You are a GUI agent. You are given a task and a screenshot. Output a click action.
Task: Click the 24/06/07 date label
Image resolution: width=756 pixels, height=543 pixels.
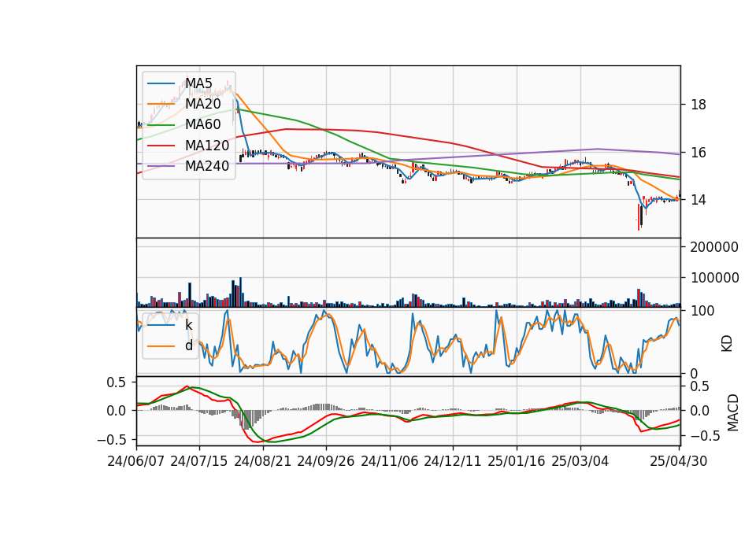coord(136,461)
